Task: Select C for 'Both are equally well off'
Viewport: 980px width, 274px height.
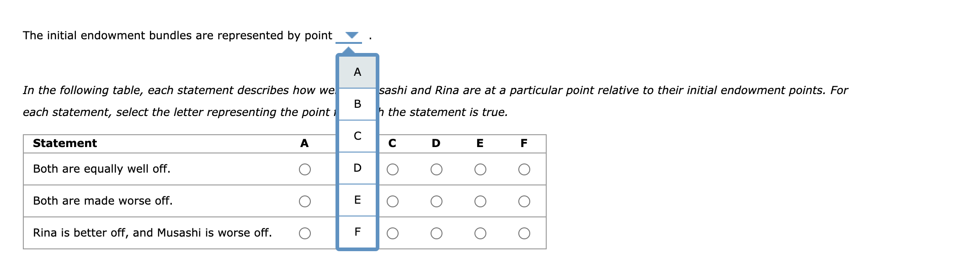Action: tap(393, 170)
